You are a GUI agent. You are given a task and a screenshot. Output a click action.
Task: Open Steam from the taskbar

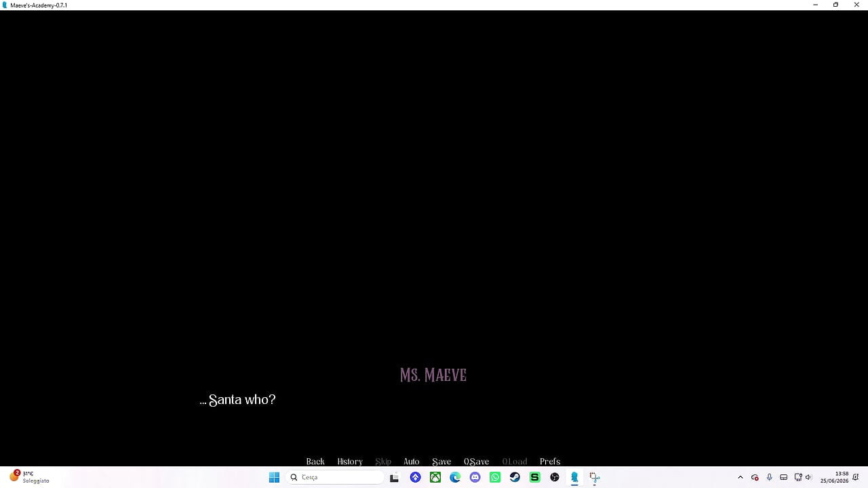coord(515,477)
